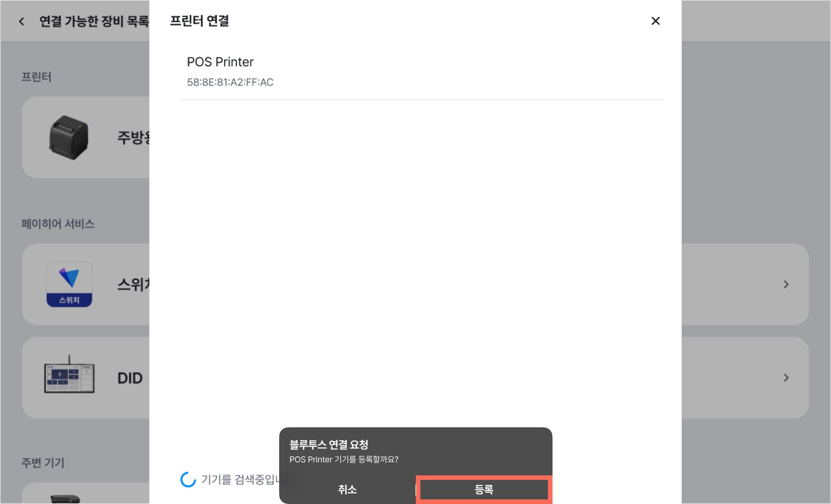Click the 프린터 section label
Screen dimensions: 831x504
(x=36, y=77)
